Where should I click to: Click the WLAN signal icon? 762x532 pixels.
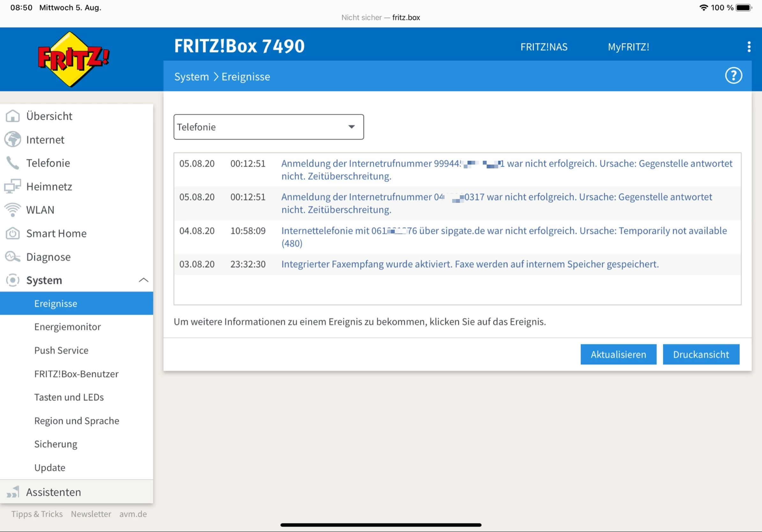(13, 210)
